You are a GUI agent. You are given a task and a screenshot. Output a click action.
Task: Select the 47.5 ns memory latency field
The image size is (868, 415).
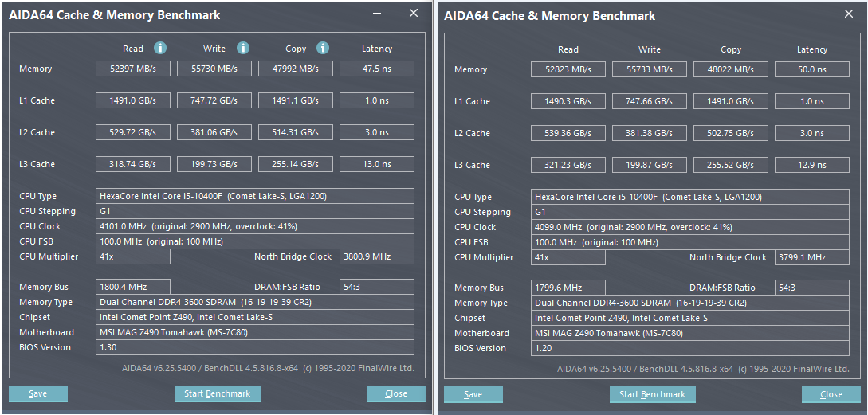[x=376, y=69]
